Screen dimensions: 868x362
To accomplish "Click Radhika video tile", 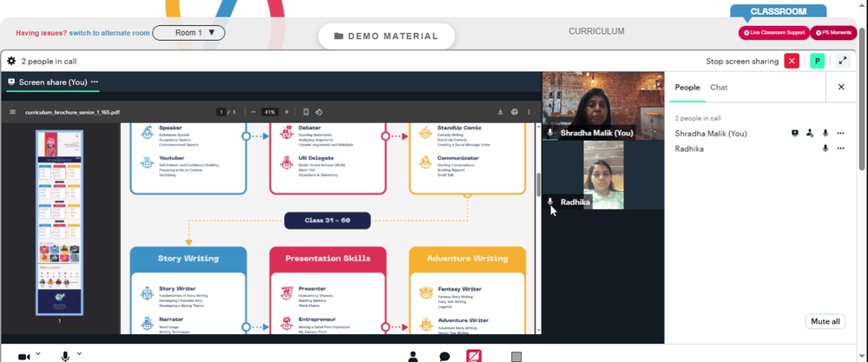I will pos(603,174).
